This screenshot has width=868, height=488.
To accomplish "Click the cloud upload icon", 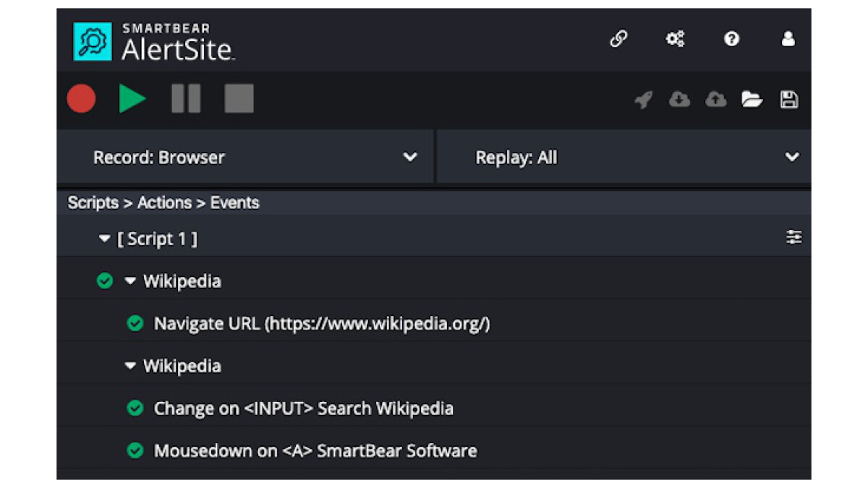I will 715,100.
